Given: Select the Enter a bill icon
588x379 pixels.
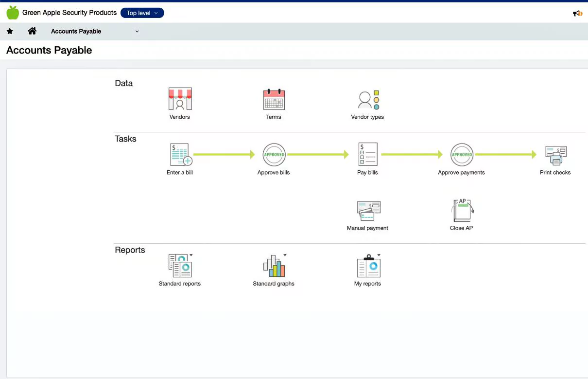Looking at the screenshot, I should 180,155.
